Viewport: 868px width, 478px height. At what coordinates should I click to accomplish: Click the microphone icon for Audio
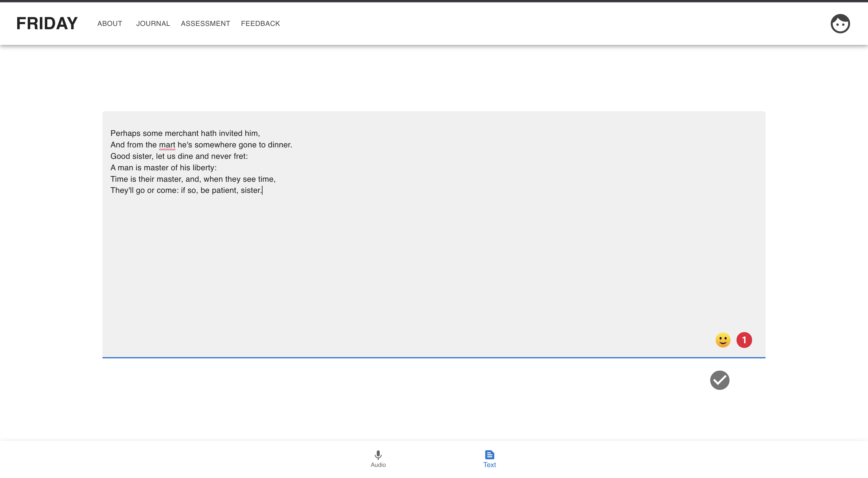coord(378,455)
